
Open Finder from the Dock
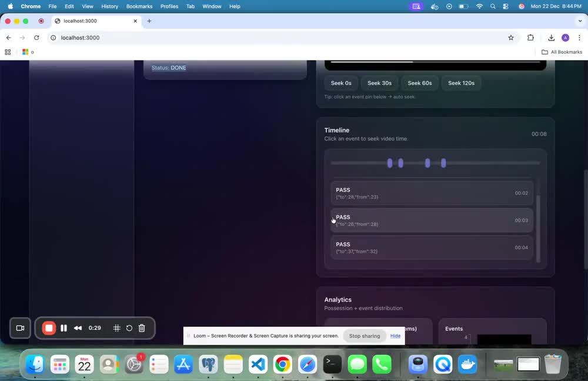point(35,364)
